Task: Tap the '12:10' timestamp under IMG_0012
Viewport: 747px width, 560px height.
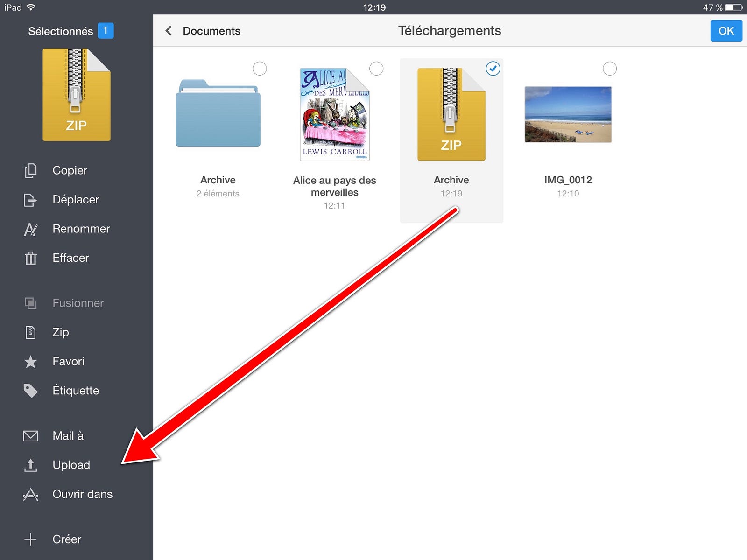Action: (568, 194)
